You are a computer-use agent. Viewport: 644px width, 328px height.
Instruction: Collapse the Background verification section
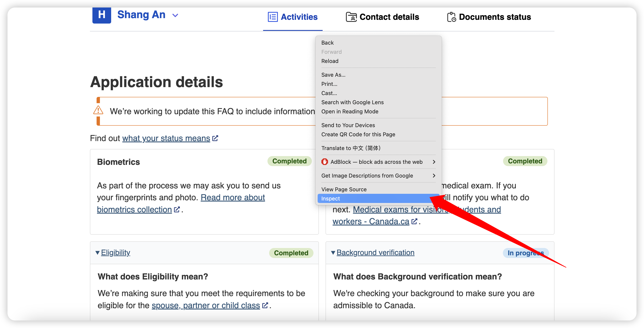click(x=333, y=253)
